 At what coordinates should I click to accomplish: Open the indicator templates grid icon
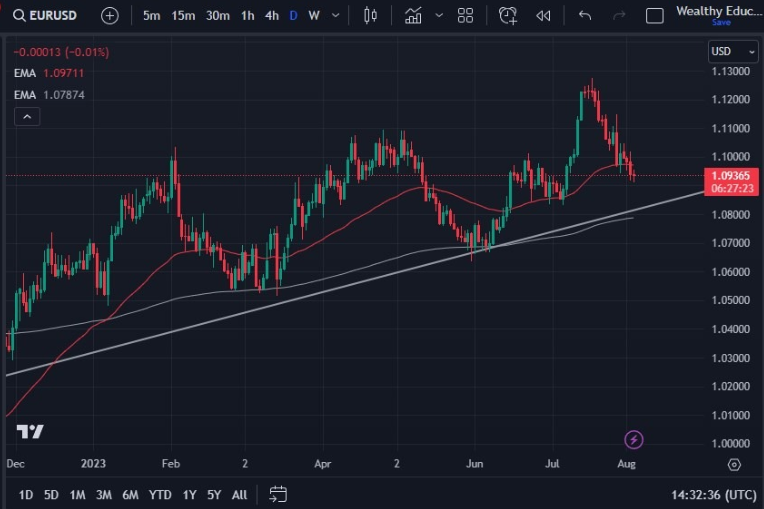pyautogui.click(x=465, y=15)
